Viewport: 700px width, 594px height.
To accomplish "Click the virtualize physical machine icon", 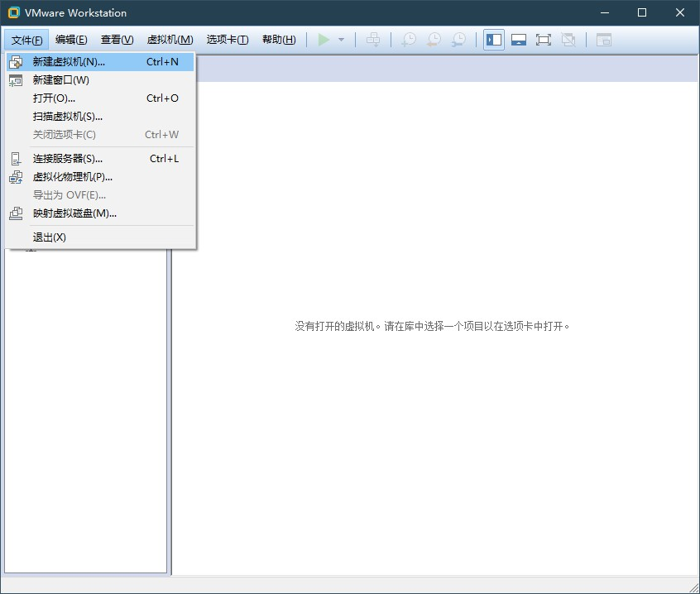I will tap(16, 177).
